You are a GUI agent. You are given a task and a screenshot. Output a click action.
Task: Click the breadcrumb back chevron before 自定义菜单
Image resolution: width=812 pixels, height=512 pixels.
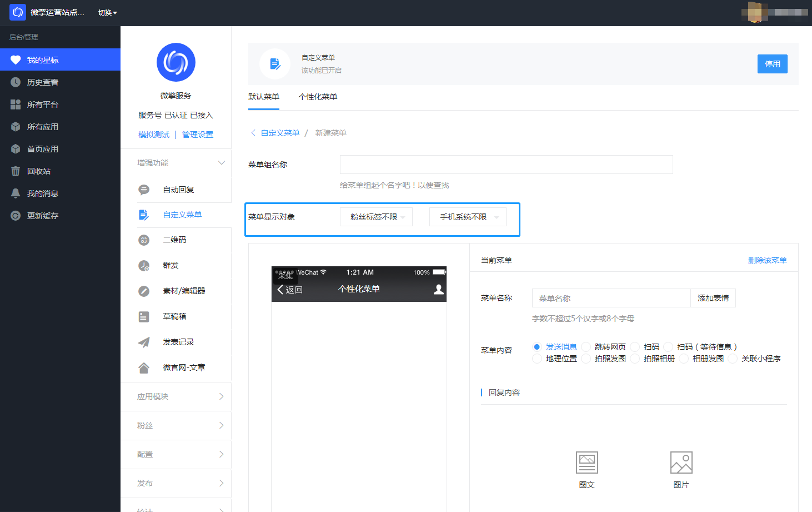click(253, 132)
